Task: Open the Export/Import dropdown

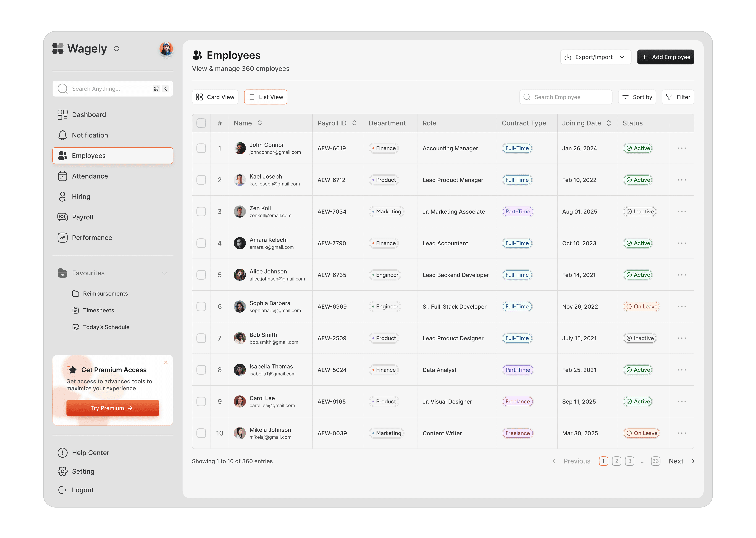Action: click(595, 57)
